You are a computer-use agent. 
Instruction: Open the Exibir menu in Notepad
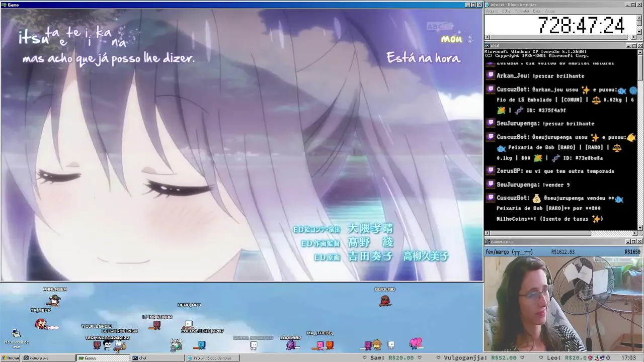tap(537, 11)
